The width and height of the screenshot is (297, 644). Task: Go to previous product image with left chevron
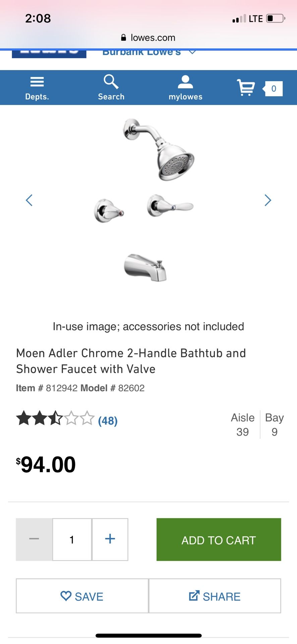(29, 200)
